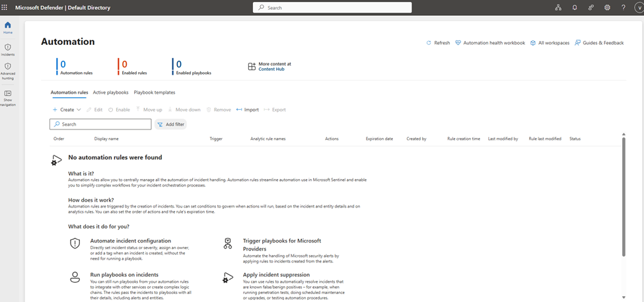Open the app launcher waffle icon
Screen dimensions: 644x302
(x=5, y=7)
